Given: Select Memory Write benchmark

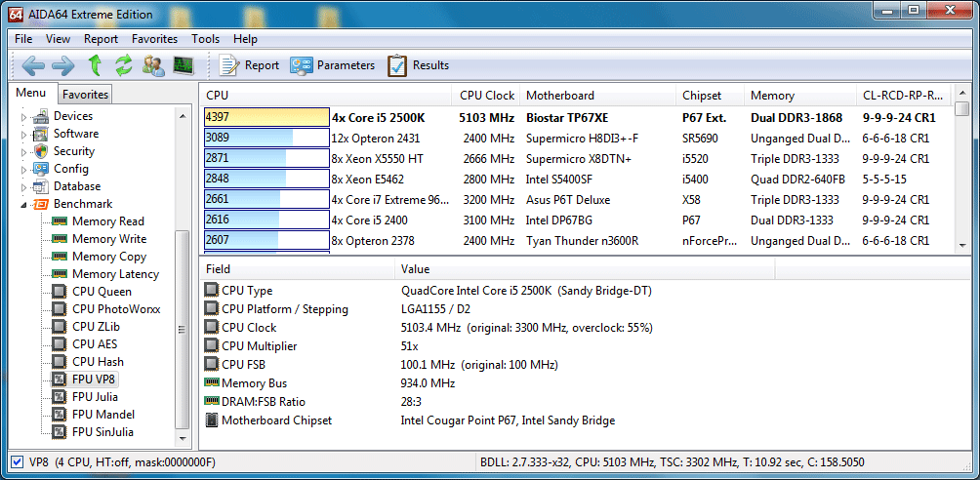Looking at the screenshot, I should 109,239.
